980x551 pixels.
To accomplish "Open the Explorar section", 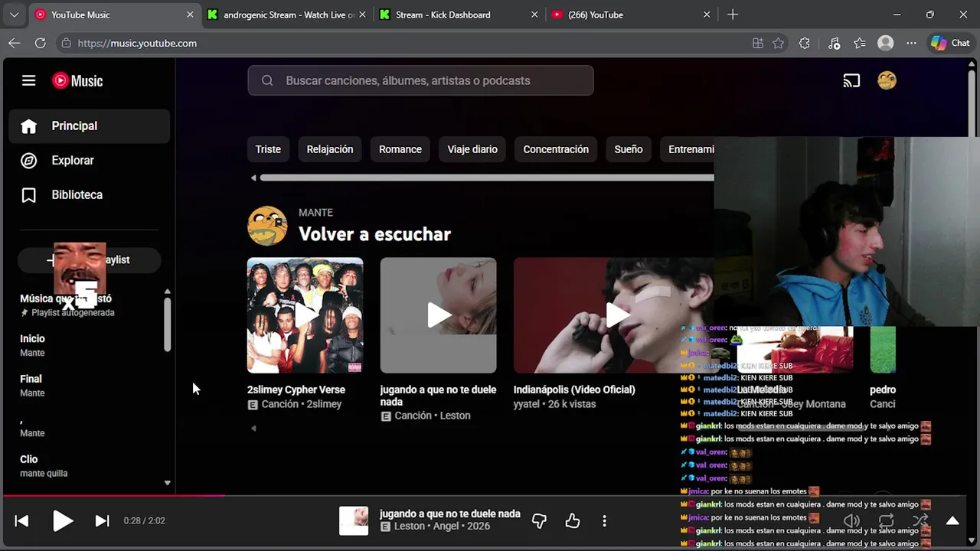I will pos(90,161).
